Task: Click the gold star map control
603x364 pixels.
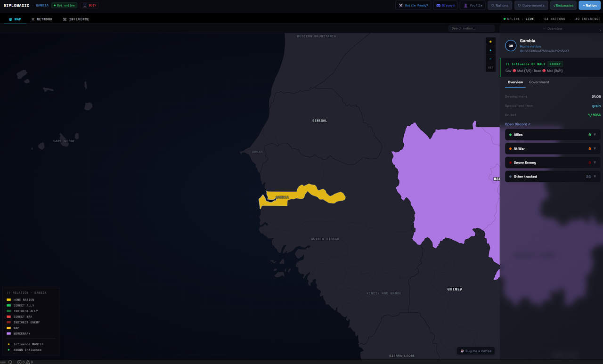Action: [x=490, y=42]
